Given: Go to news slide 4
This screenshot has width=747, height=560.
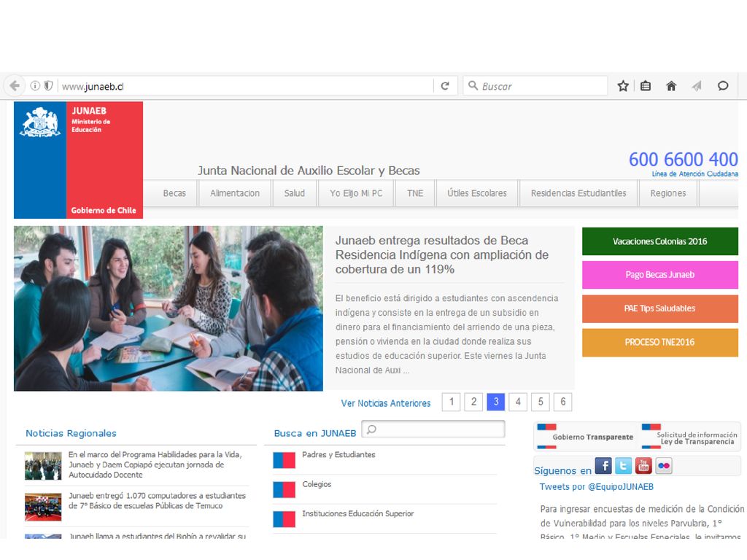Looking at the screenshot, I should click(518, 402).
